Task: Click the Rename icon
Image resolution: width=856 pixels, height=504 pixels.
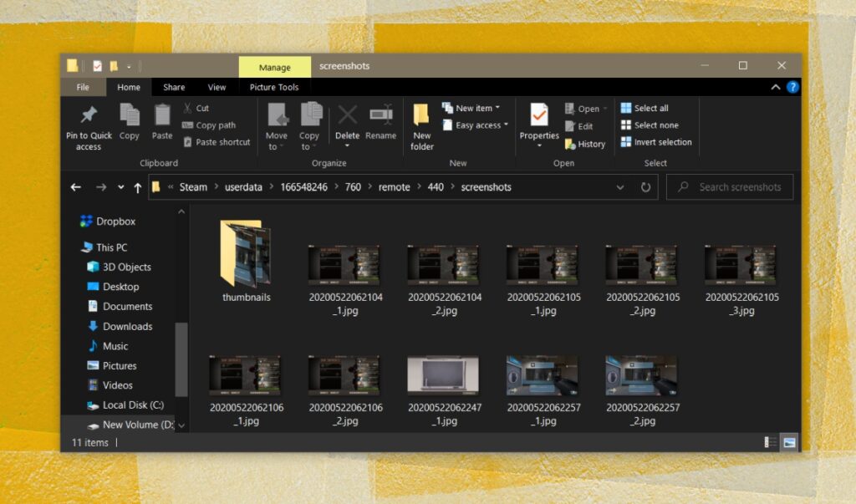Action: [381, 121]
